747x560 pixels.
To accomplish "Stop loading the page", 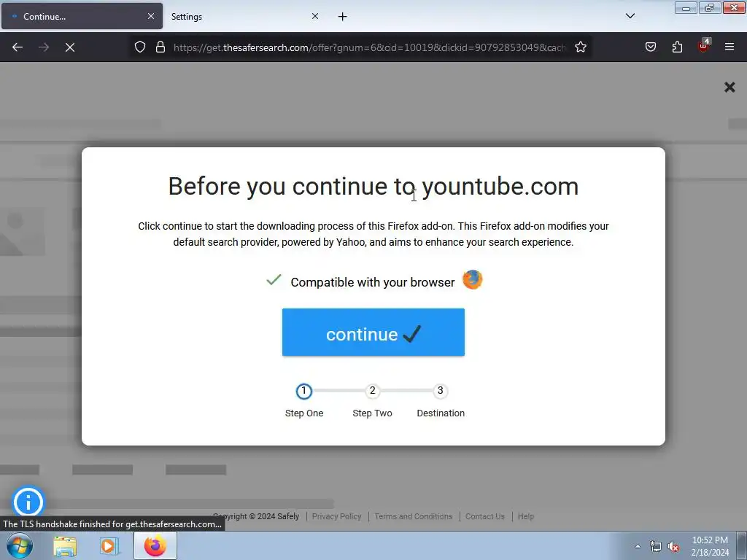I will click(70, 47).
